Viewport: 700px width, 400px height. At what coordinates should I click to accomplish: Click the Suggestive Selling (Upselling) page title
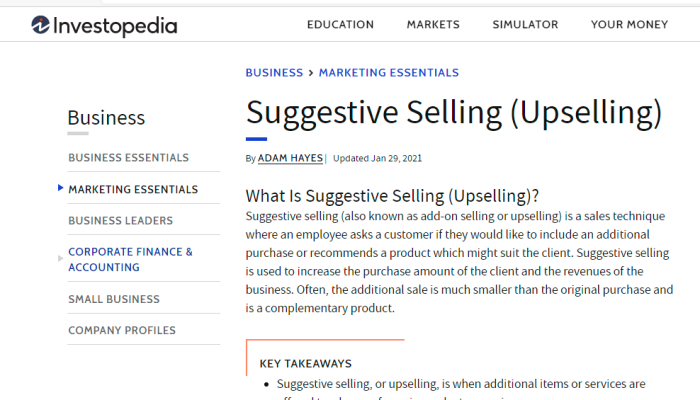(x=454, y=113)
